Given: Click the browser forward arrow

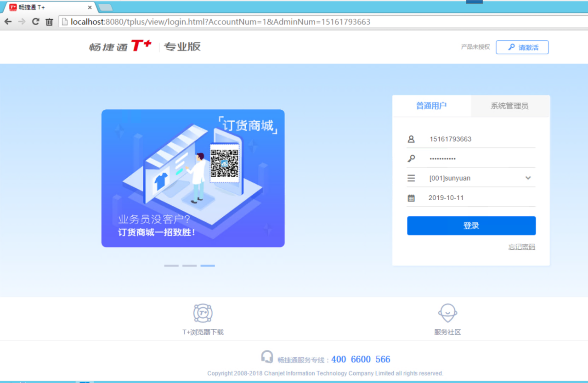Looking at the screenshot, I should [22, 22].
